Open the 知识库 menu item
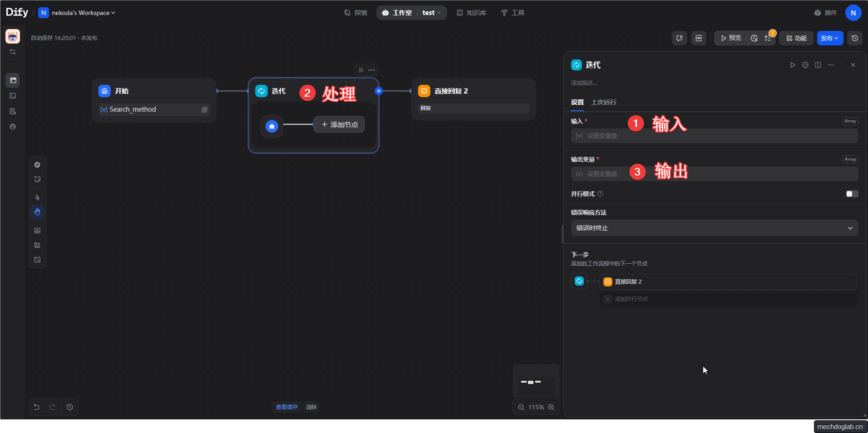The width and height of the screenshot is (868, 433). pos(472,13)
